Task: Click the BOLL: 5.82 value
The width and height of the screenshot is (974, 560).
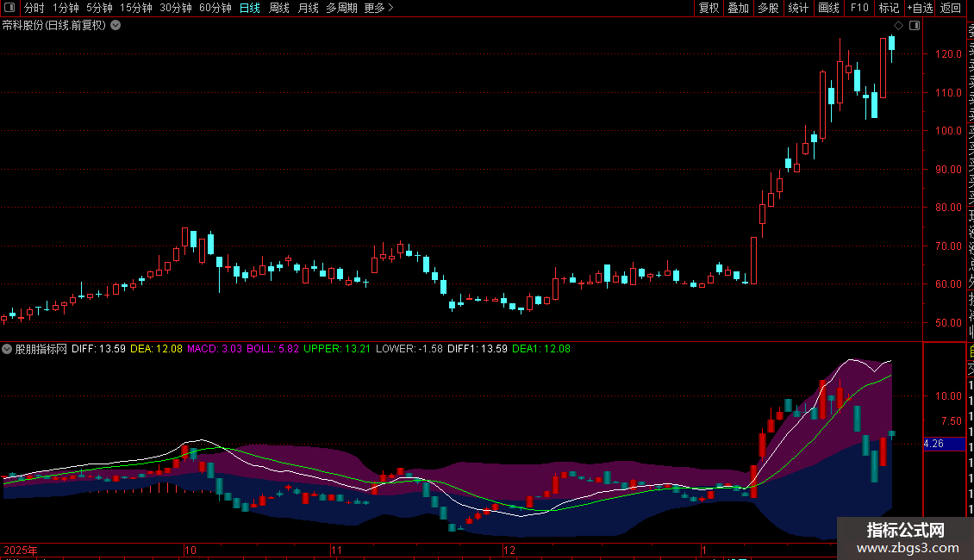Action: click(272, 349)
